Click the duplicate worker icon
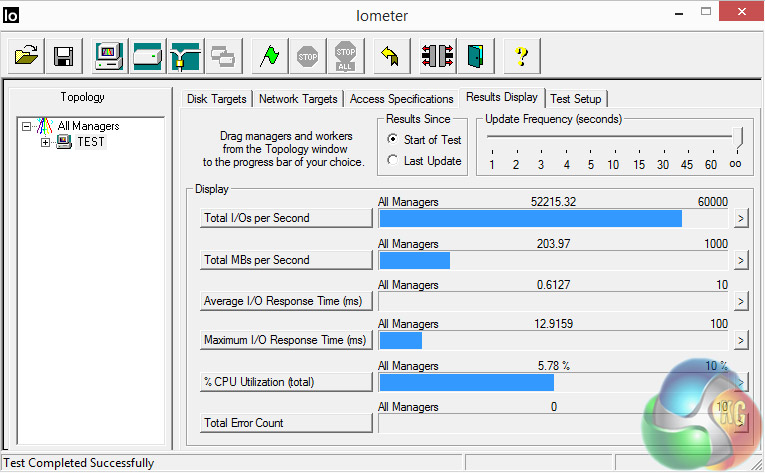Image resolution: width=765 pixels, height=473 pixels. [223, 56]
